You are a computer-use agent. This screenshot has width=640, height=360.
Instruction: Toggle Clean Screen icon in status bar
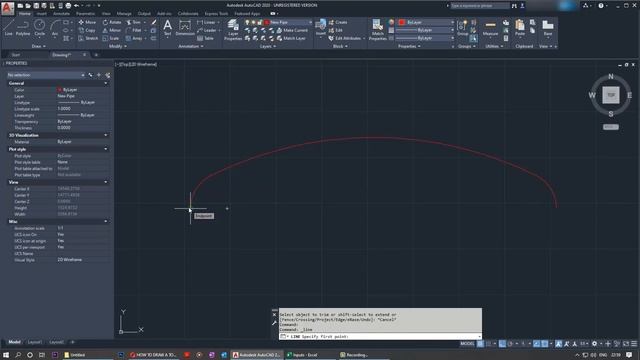click(626, 344)
